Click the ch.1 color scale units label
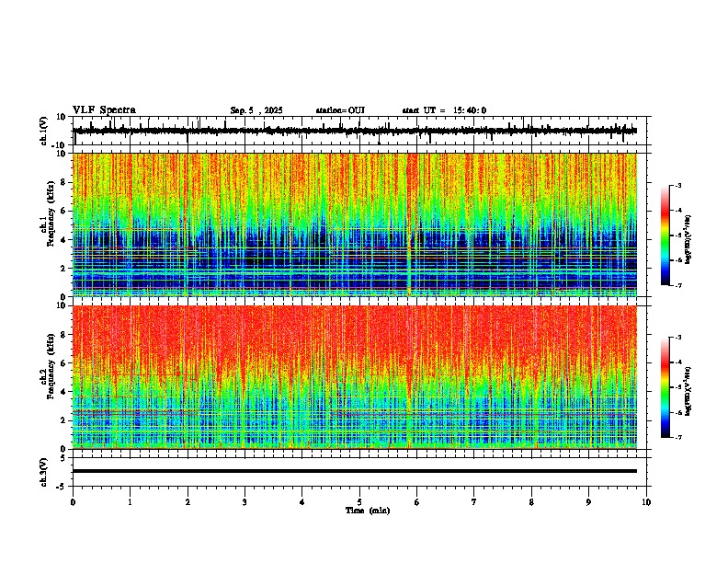 tap(688, 239)
